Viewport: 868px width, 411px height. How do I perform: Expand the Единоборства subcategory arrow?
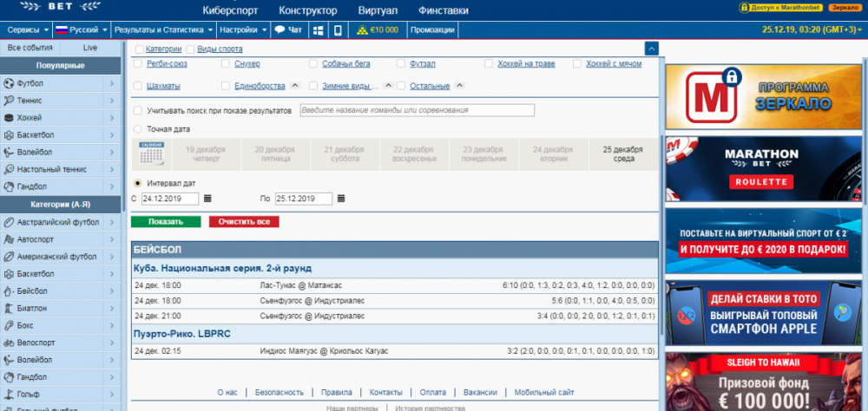click(x=294, y=85)
